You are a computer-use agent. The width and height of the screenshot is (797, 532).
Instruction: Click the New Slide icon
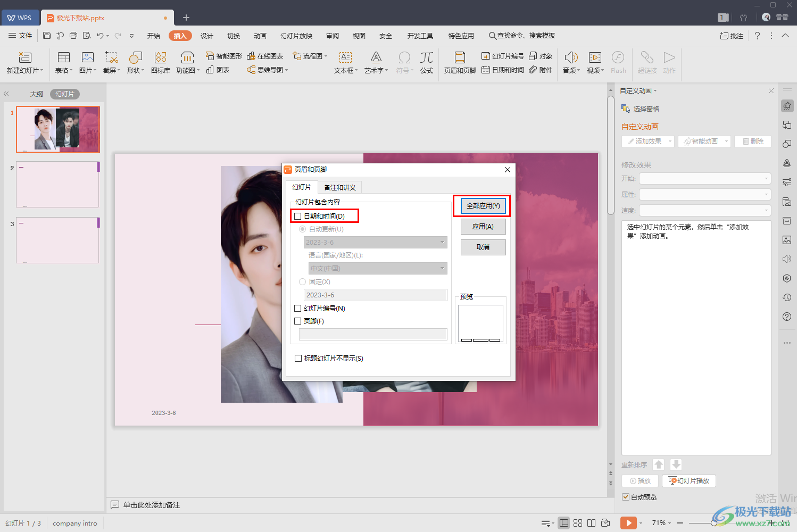click(25, 57)
